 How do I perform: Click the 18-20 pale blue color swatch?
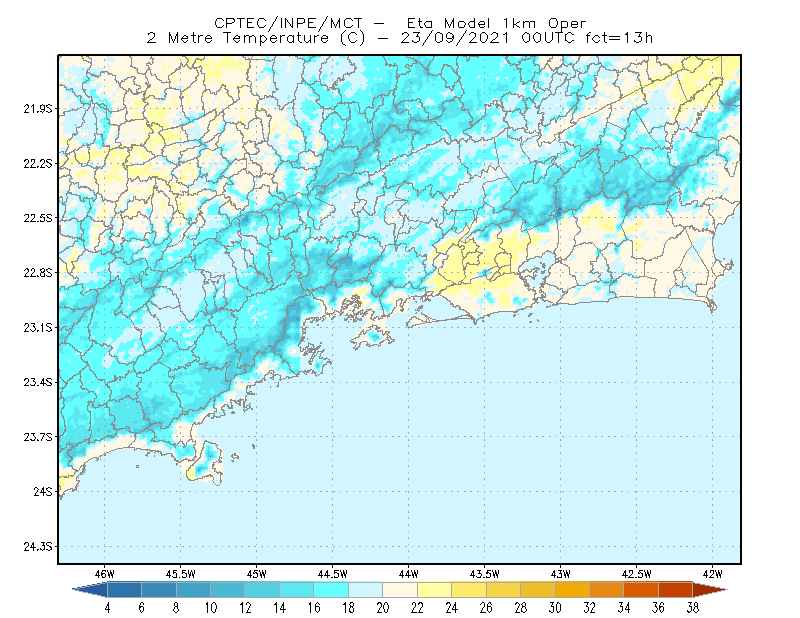[x=366, y=590]
